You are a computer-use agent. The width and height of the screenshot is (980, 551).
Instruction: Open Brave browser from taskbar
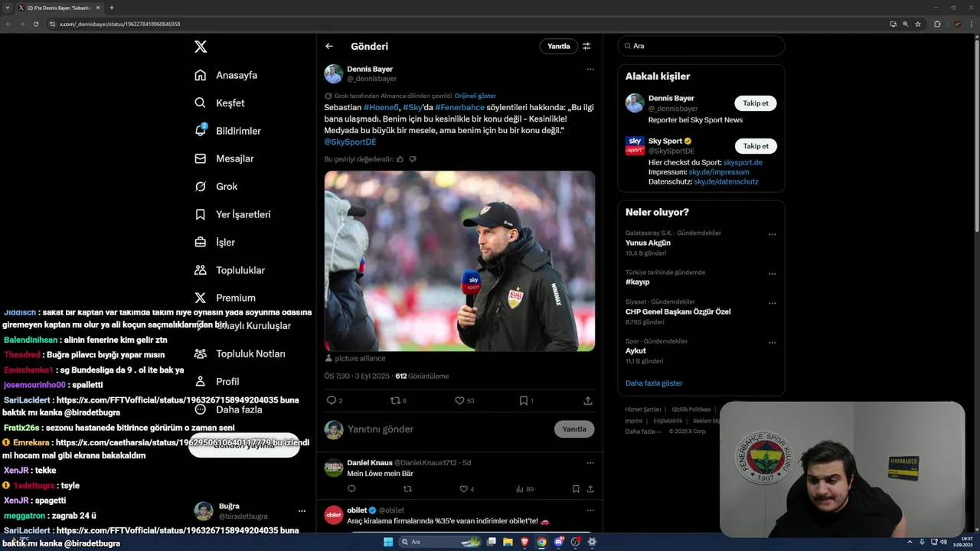pyautogui.click(x=524, y=542)
